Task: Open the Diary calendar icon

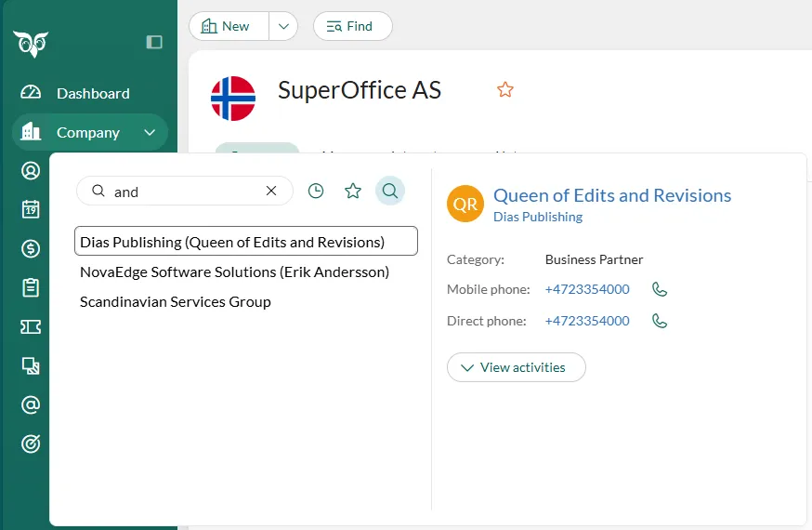Action: click(x=31, y=209)
